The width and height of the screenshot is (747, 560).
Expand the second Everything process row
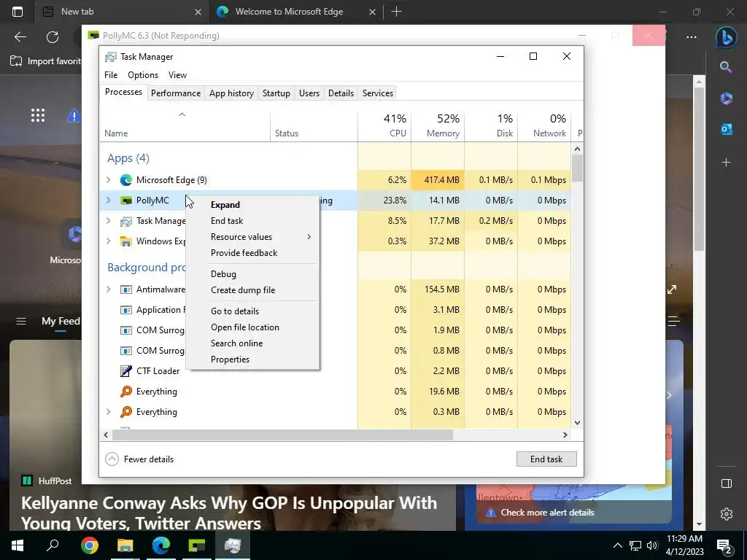109,412
